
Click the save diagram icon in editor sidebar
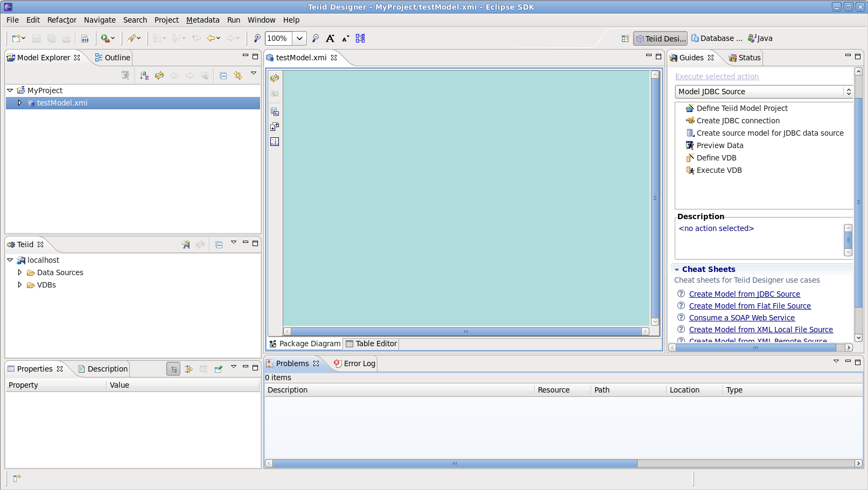coord(275,111)
